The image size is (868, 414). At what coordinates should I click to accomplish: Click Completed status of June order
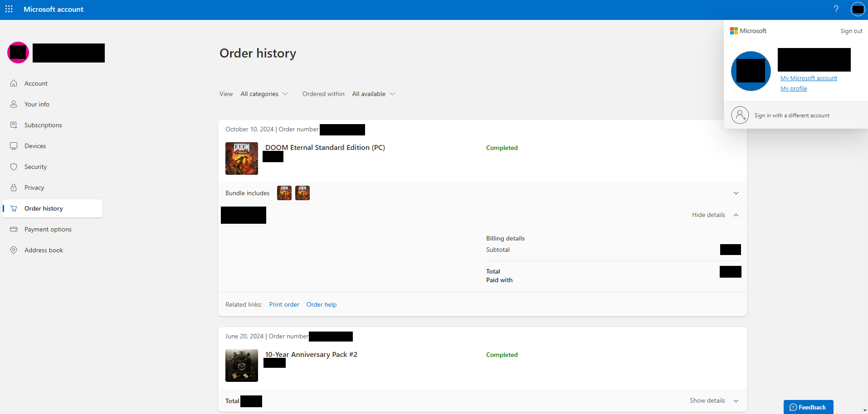(502, 355)
